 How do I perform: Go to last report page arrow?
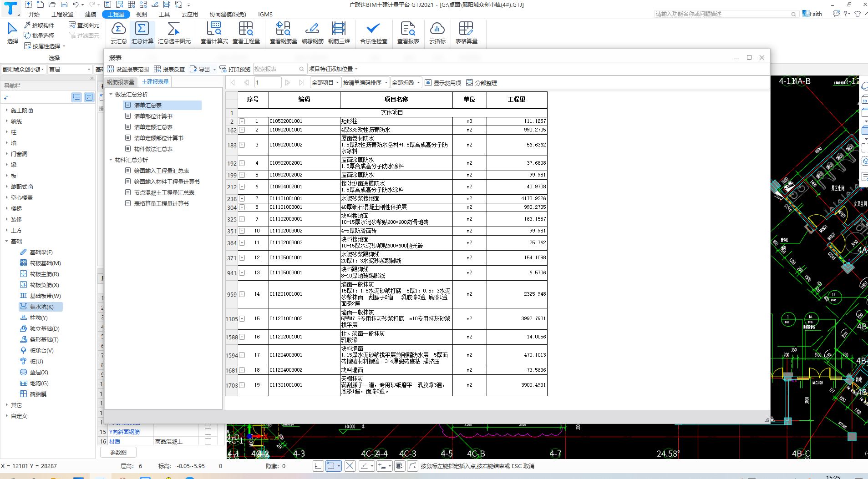[x=301, y=82]
